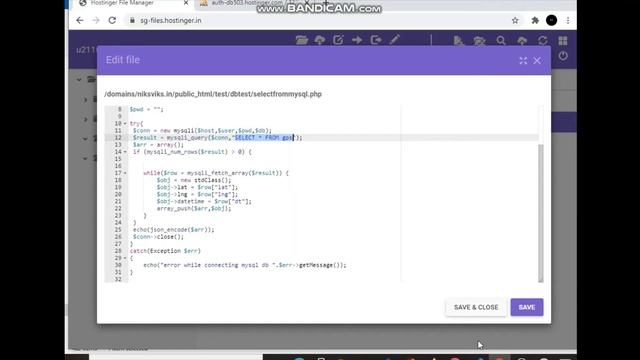Viewport: 640px width, 360px height.
Task: Switch to grid view icon
Action: tap(563, 40)
